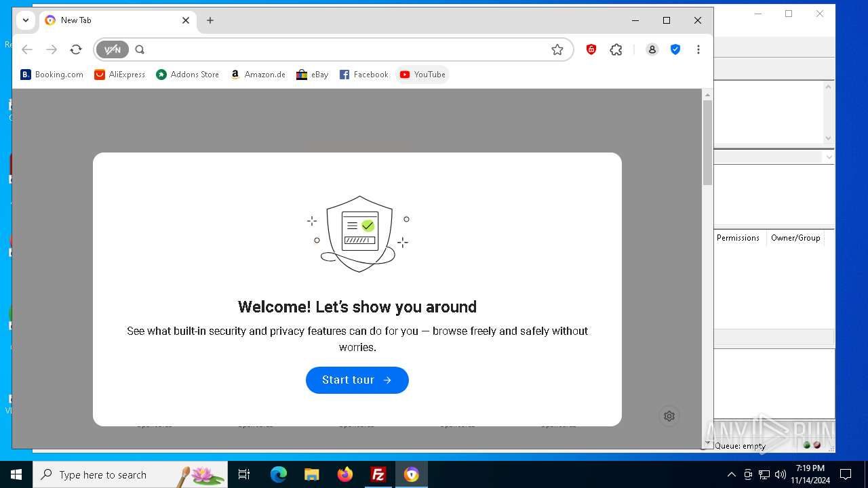
Task: Show hidden system tray icons
Action: click(731, 474)
